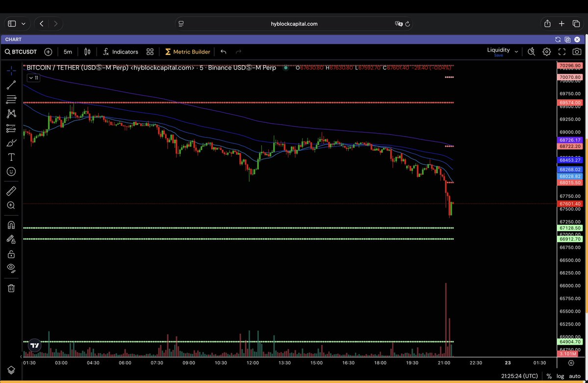
Task: Reload the browser page
Action: point(408,24)
